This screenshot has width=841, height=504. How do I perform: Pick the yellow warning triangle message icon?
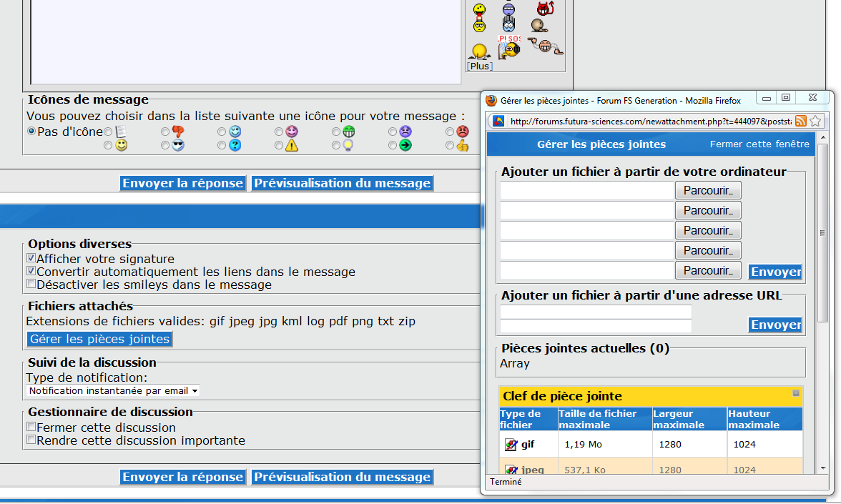pyautogui.click(x=292, y=145)
